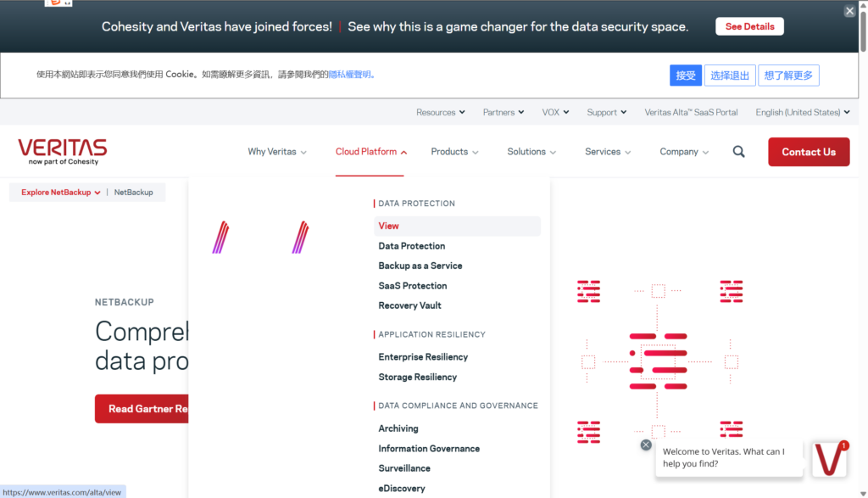The image size is (868, 498).
Task: Open the Why Veritas menu
Action: 277,152
